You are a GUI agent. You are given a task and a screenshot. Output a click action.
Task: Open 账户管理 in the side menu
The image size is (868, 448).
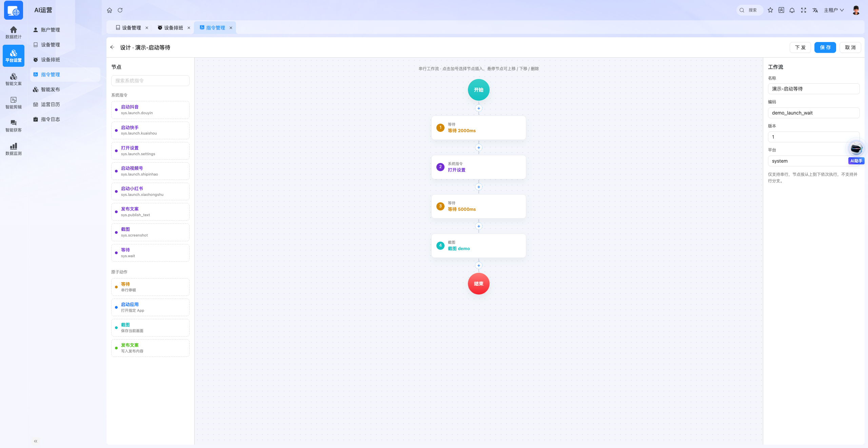tap(65, 30)
